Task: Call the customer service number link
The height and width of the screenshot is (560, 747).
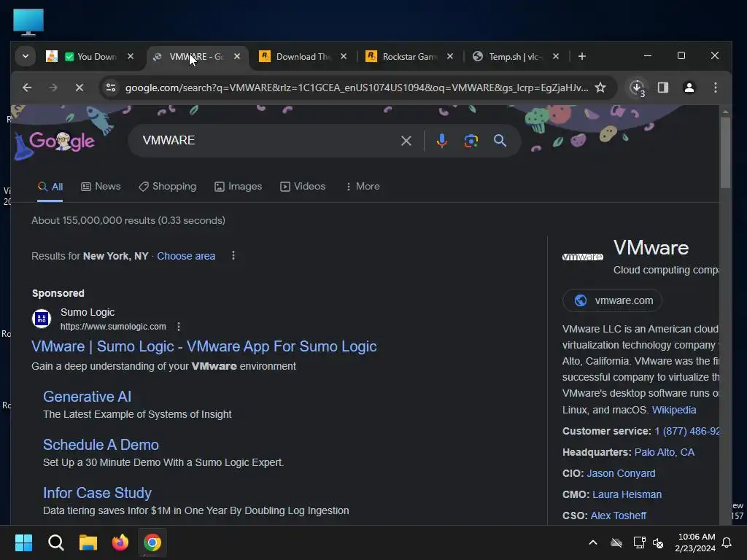Action: (686, 431)
